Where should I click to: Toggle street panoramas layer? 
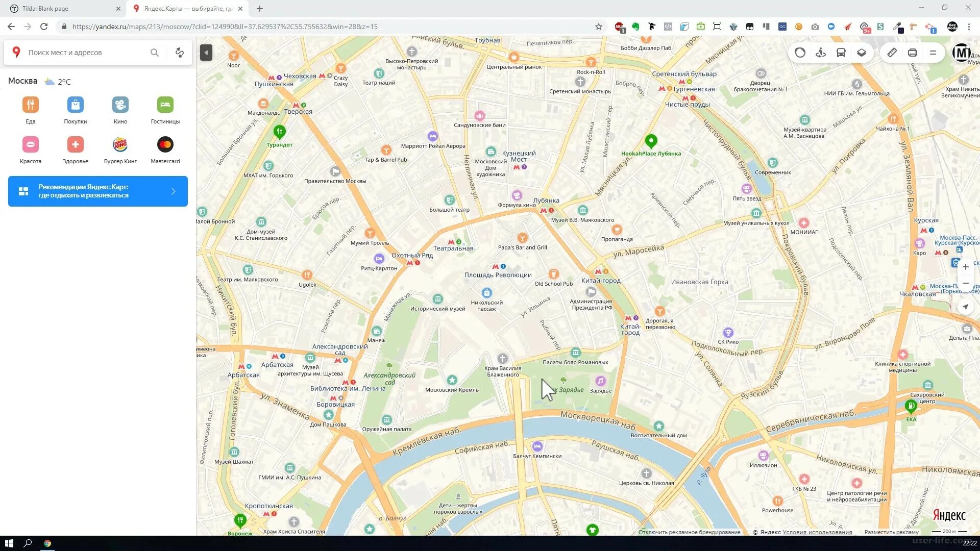click(x=821, y=53)
